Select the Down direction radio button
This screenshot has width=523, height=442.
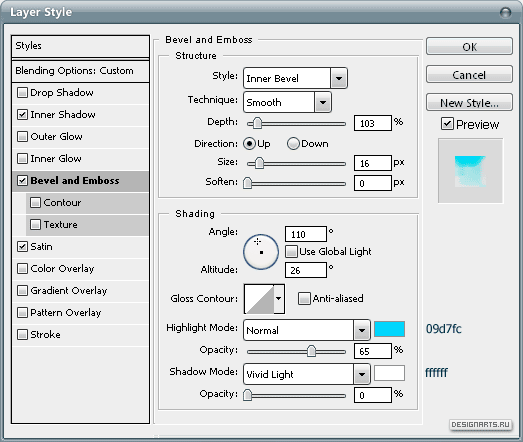293,143
